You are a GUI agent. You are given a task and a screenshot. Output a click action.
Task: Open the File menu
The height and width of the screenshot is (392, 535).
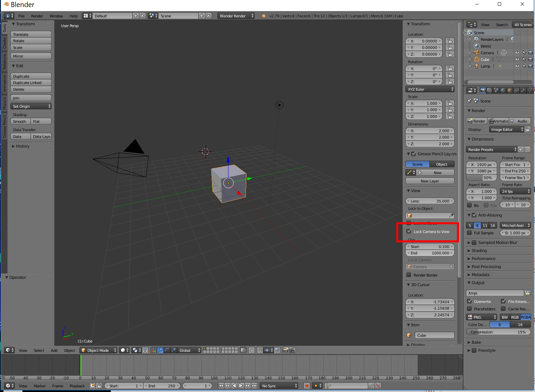[21, 16]
